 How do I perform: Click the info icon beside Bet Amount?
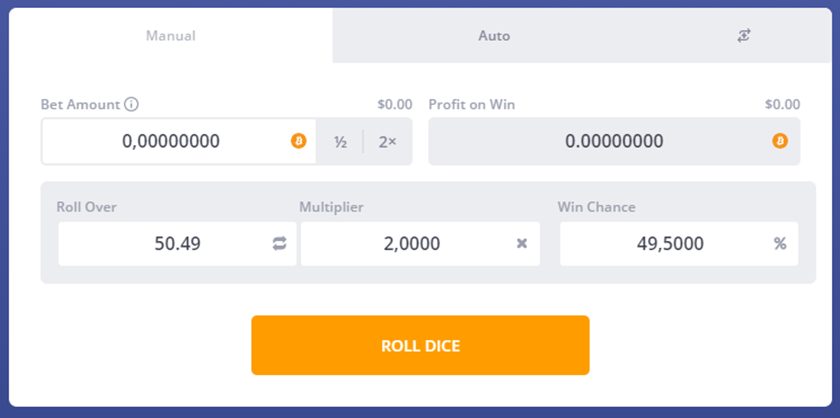pos(131,104)
